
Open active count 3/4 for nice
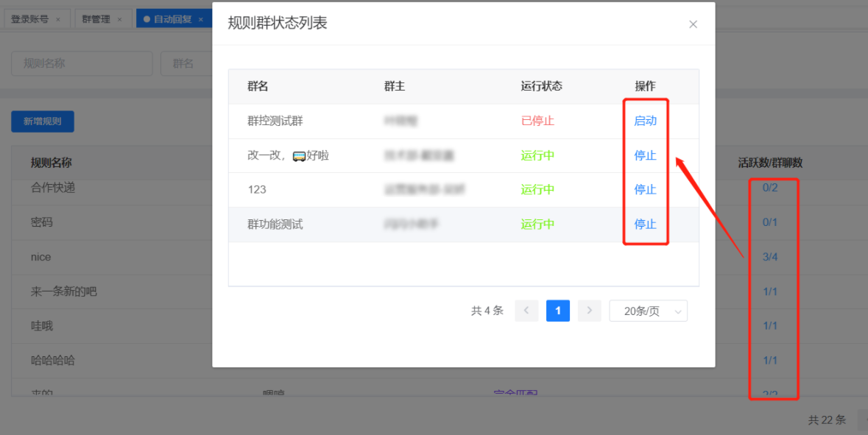(770, 257)
